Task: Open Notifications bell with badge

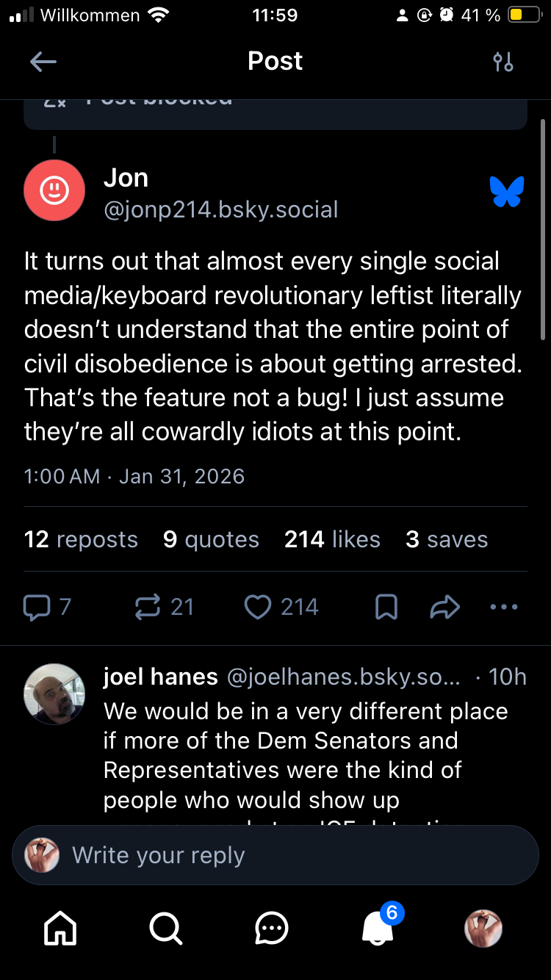Action: 379,929
